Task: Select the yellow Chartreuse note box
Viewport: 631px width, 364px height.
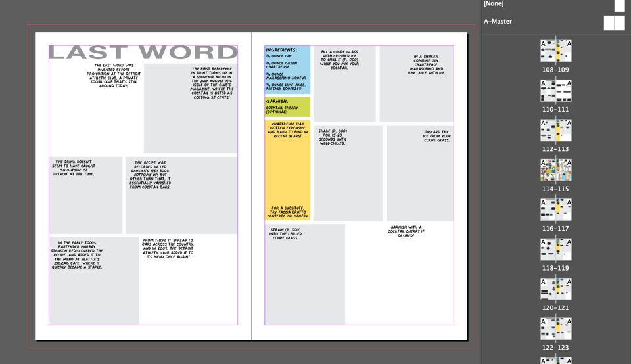Action: [287, 170]
